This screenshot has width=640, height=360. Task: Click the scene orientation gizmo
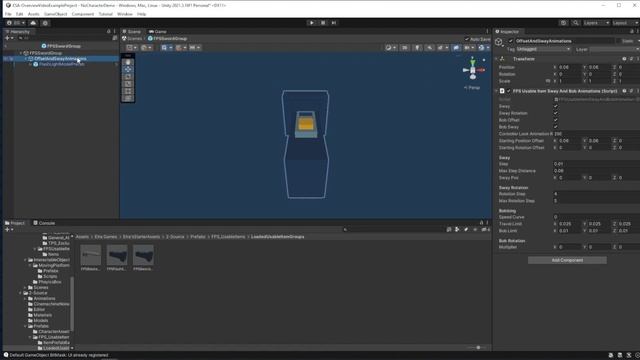(x=473, y=70)
